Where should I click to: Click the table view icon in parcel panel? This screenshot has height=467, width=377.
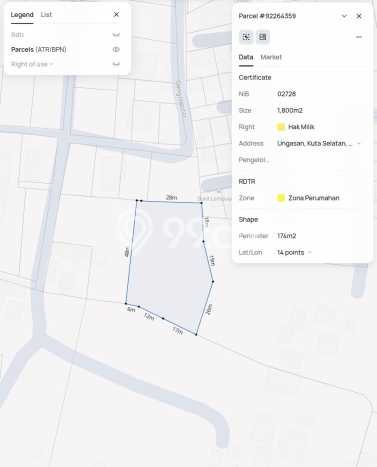(x=263, y=37)
